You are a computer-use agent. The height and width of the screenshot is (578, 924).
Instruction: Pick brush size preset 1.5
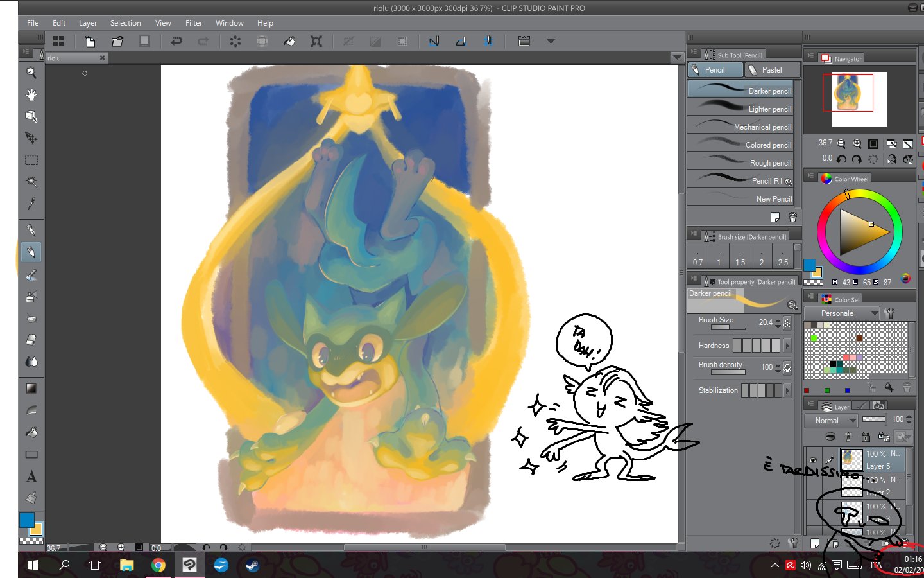point(740,257)
